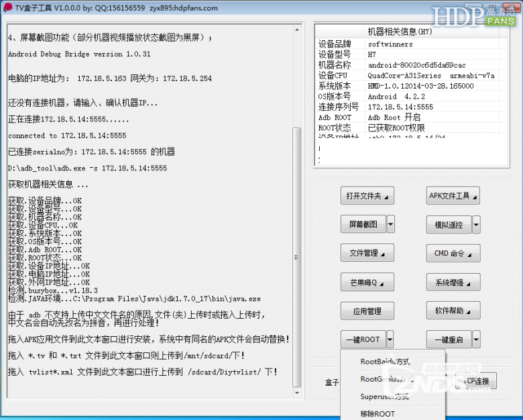Click the 屏幕截图 button
The height and width of the screenshot is (420, 523).
click(363, 224)
